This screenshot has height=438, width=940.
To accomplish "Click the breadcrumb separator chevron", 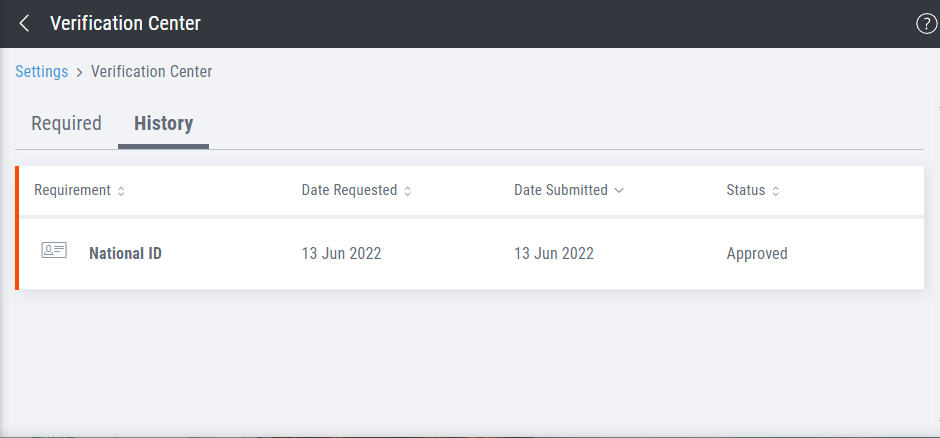I will 79,72.
